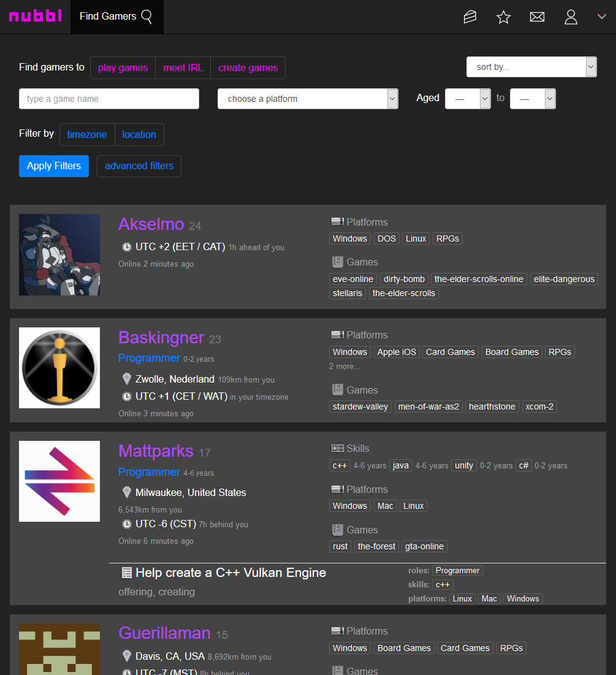
Task: Select the xcom-2 game tag
Action: click(539, 406)
